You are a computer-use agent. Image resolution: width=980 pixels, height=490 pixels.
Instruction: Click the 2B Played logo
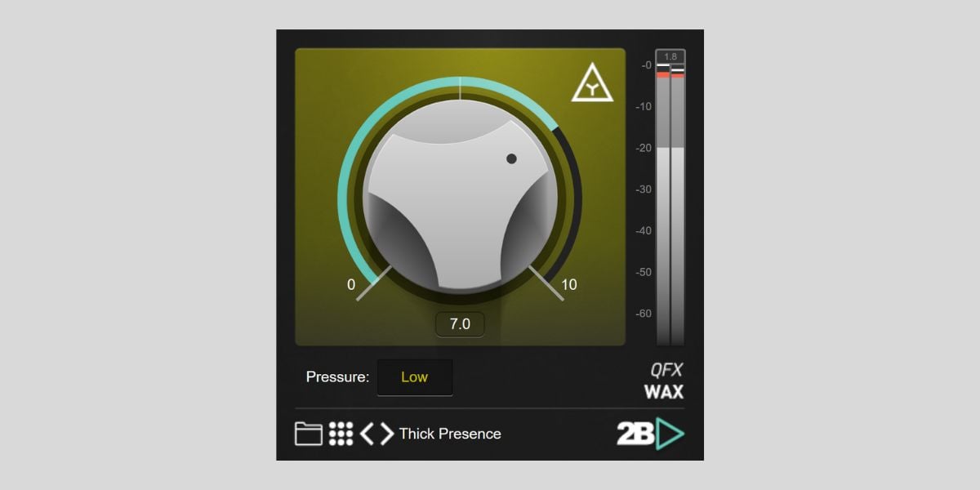[650, 434]
